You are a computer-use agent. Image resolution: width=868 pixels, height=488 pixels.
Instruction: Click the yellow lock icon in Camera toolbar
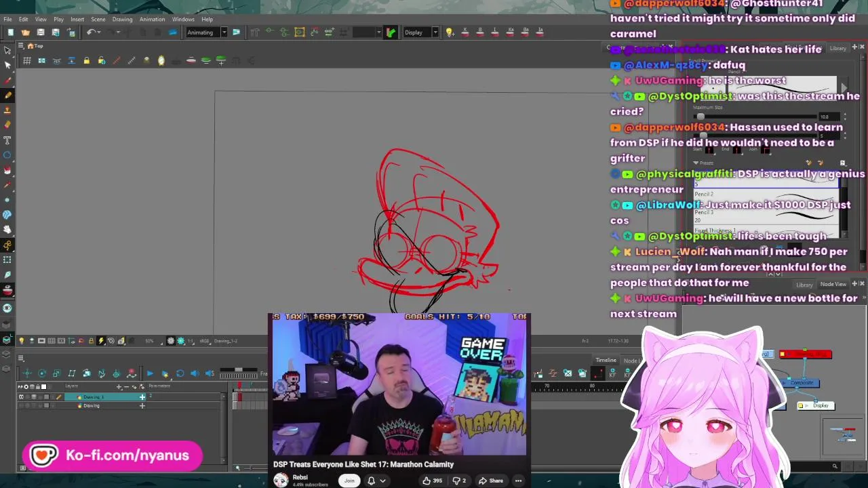point(86,61)
